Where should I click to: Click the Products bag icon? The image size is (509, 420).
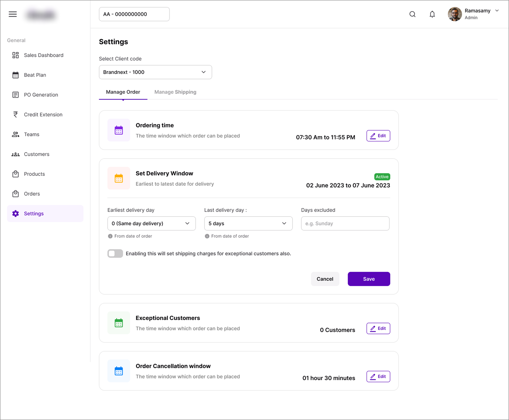tap(15, 174)
